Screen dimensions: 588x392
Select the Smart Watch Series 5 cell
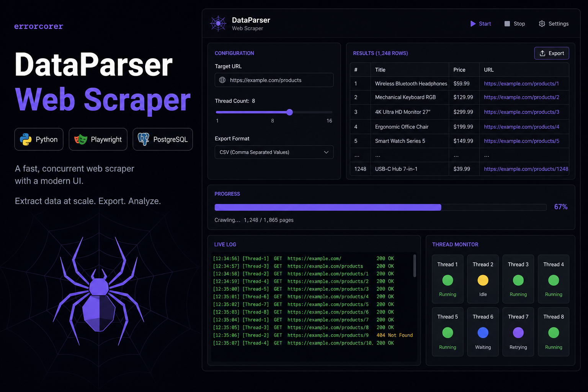410,141
